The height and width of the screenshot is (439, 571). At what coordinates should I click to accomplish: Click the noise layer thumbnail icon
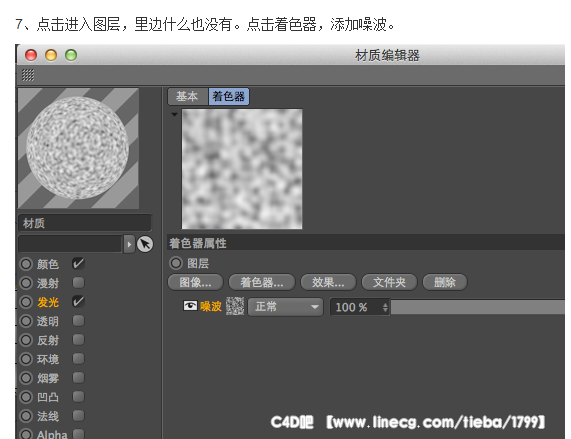235,306
